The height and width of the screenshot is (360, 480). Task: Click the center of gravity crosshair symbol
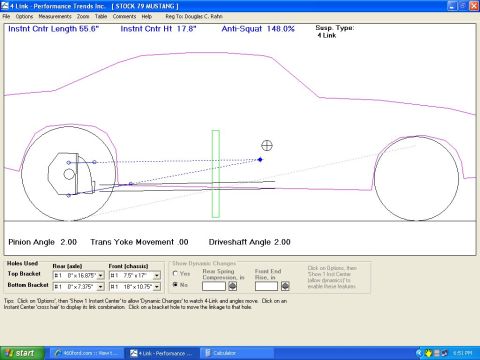pos(267,145)
